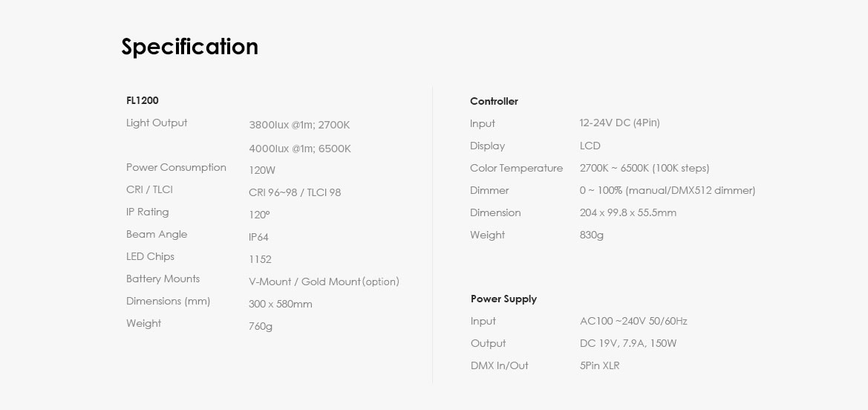Click the 12-24V DC (4Pin) input value
This screenshot has width=868, height=410.
click(x=619, y=123)
